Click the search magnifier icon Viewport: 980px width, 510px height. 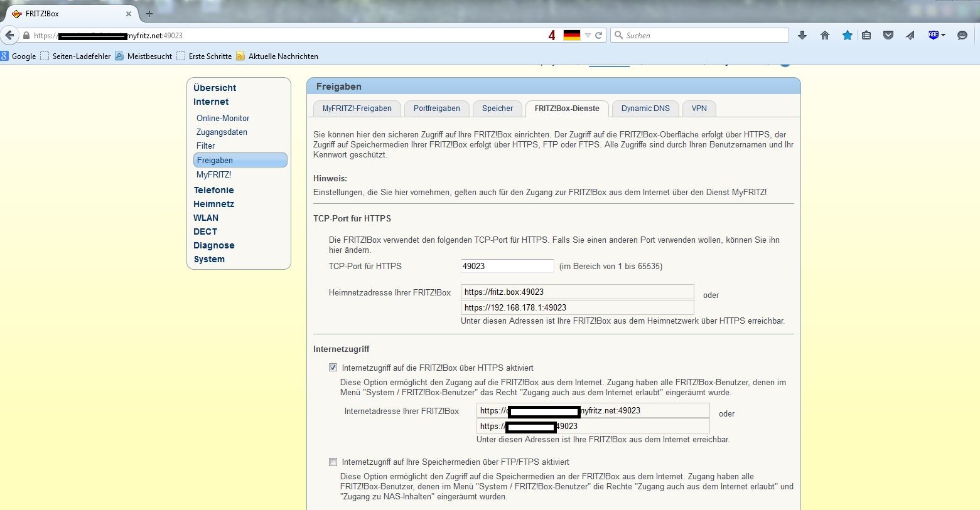point(618,36)
